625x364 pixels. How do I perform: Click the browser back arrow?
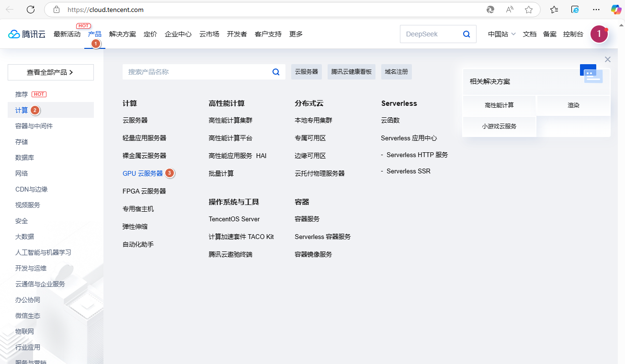[10, 10]
